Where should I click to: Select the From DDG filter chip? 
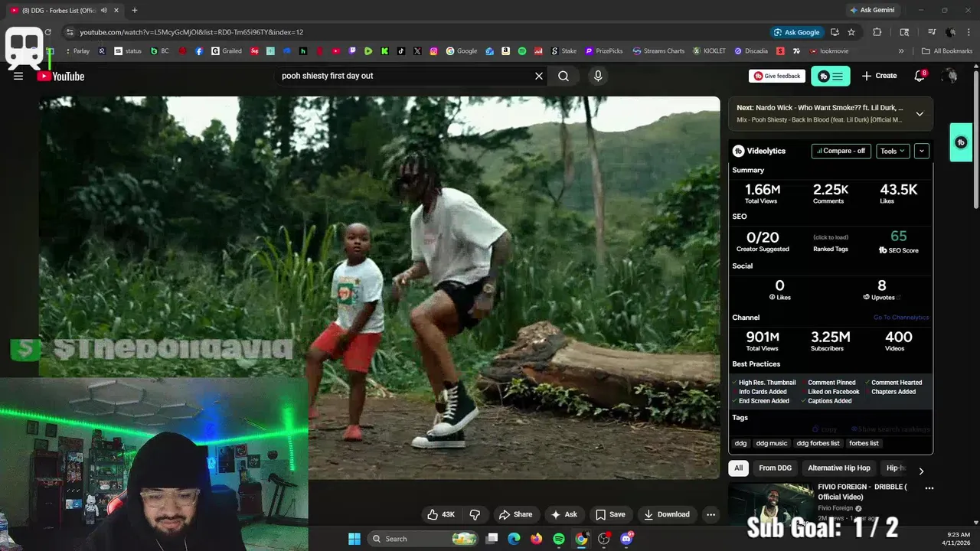point(775,468)
